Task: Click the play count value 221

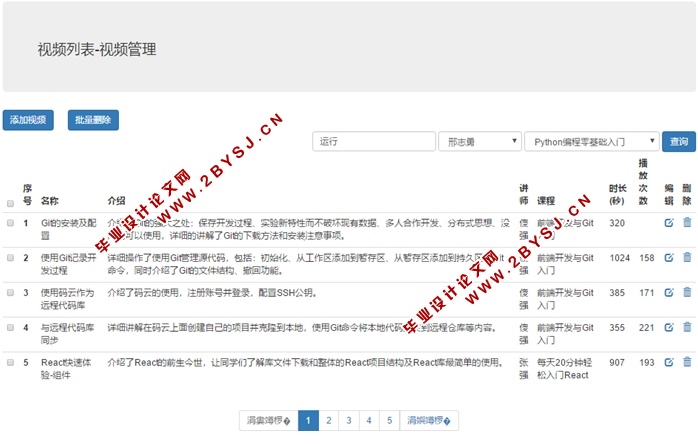Action: pos(647,328)
